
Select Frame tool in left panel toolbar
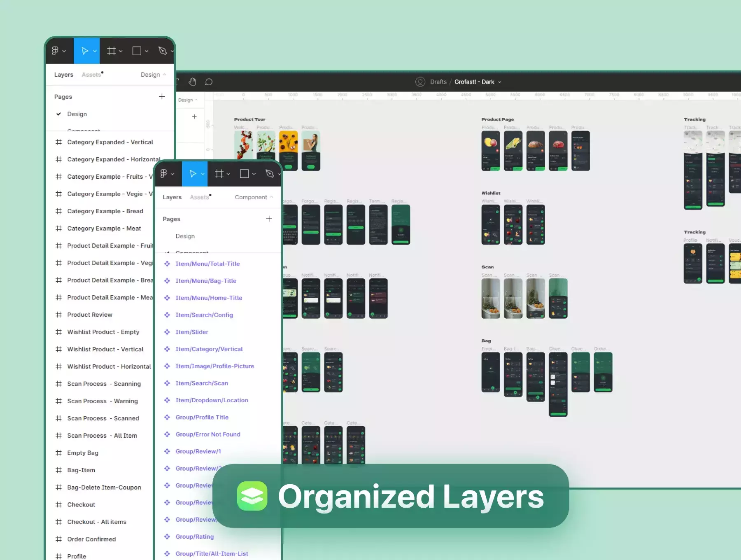click(x=111, y=51)
